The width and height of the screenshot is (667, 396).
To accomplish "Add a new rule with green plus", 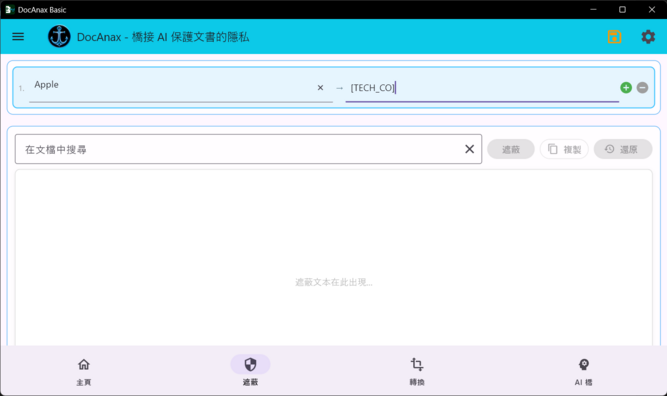I will tap(626, 88).
